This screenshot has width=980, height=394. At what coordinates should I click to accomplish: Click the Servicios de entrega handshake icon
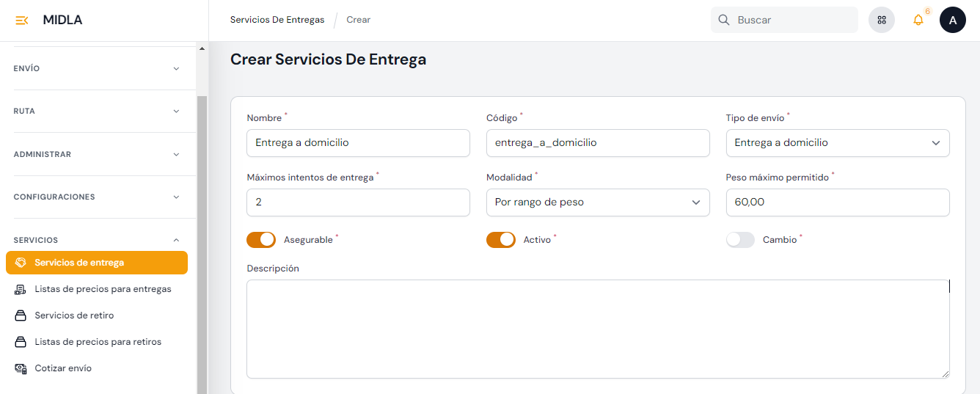[21, 263]
